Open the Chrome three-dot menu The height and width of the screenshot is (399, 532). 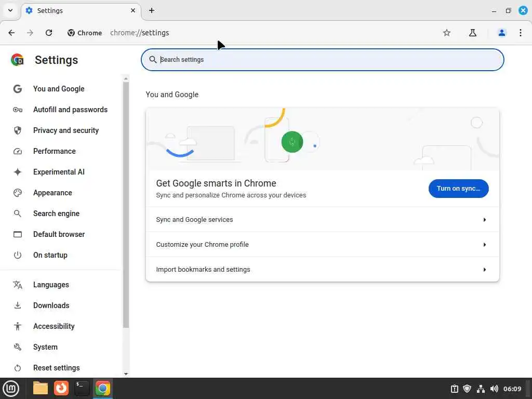coord(521,33)
